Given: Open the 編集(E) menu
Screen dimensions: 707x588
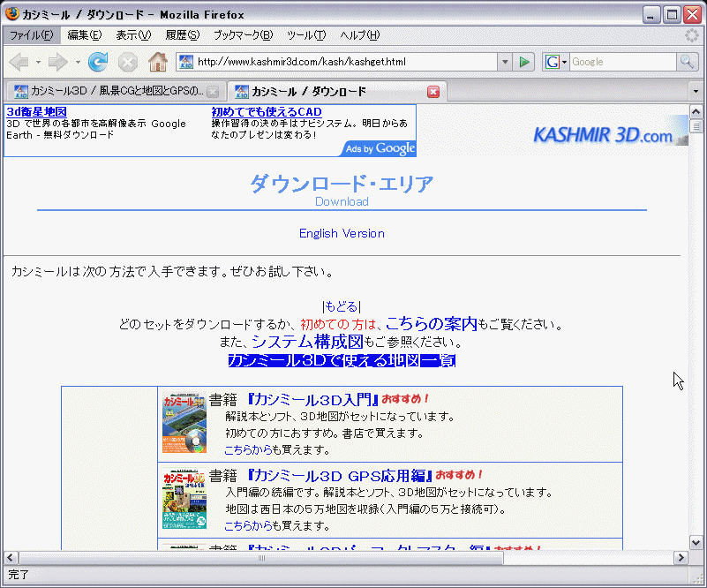Looking at the screenshot, I should point(85,35).
